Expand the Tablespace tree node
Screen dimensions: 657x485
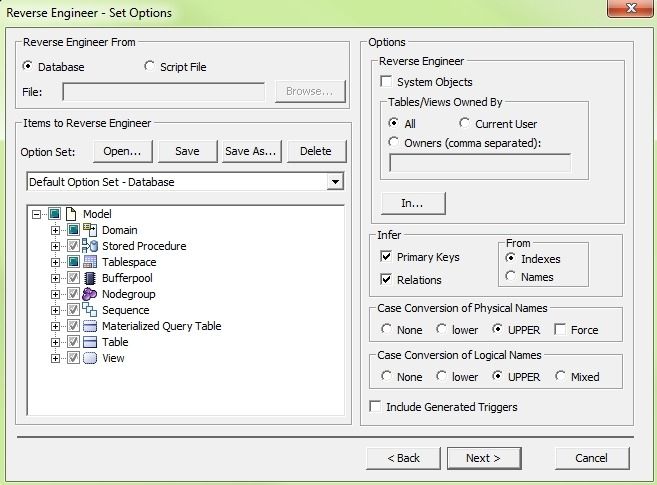pyautogui.click(x=55, y=262)
